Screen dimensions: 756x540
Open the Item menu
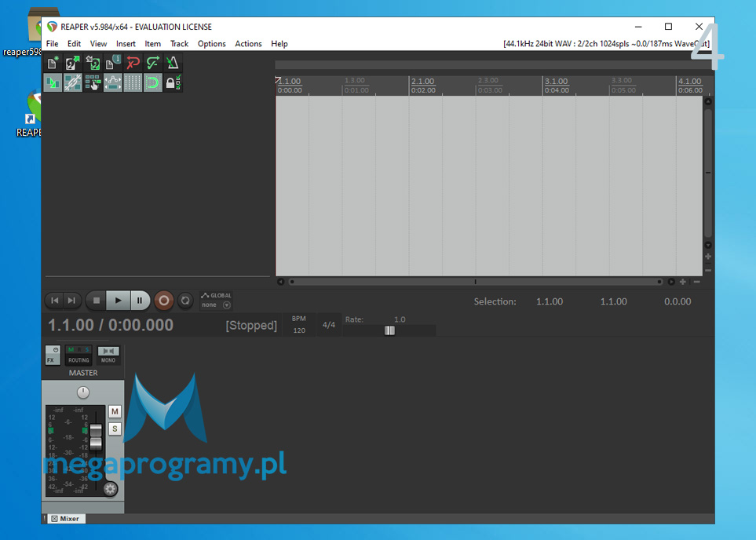153,44
